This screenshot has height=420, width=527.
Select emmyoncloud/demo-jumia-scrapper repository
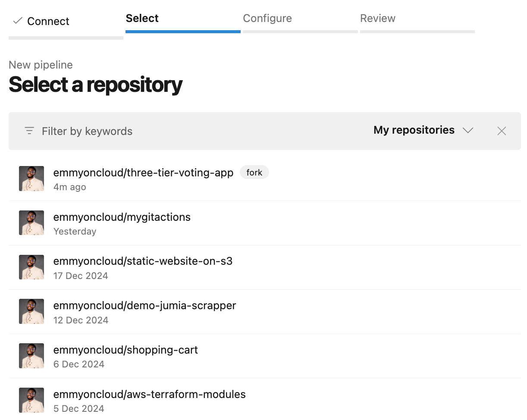point(265,312)
